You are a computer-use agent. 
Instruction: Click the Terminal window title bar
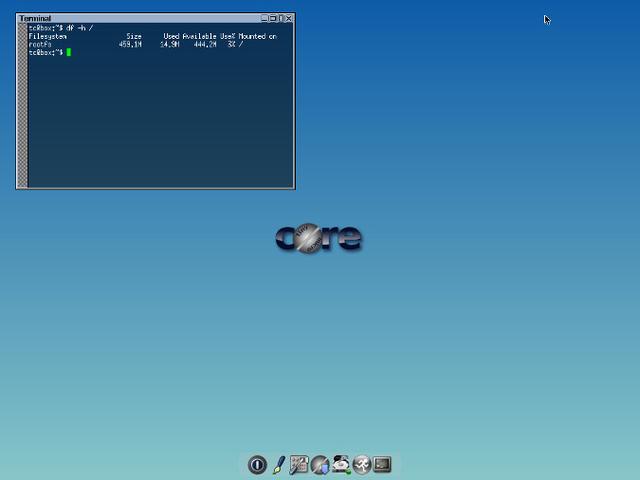[140, 18]
